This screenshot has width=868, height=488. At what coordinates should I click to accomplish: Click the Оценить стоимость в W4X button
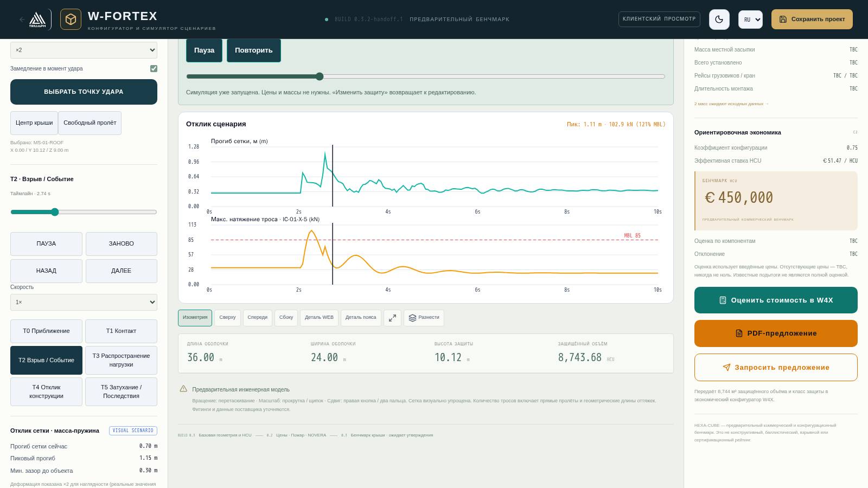click(x=776, y=300)
